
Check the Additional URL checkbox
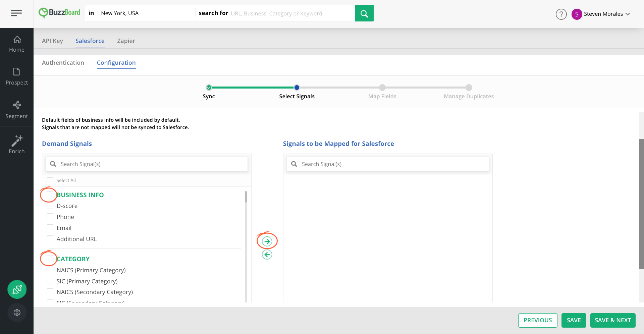tap(50, 239)
